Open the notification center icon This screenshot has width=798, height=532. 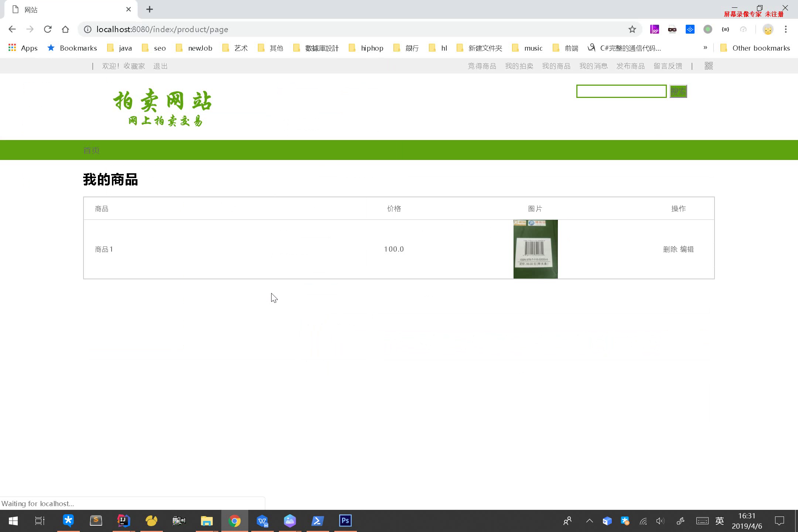(780, 521)
